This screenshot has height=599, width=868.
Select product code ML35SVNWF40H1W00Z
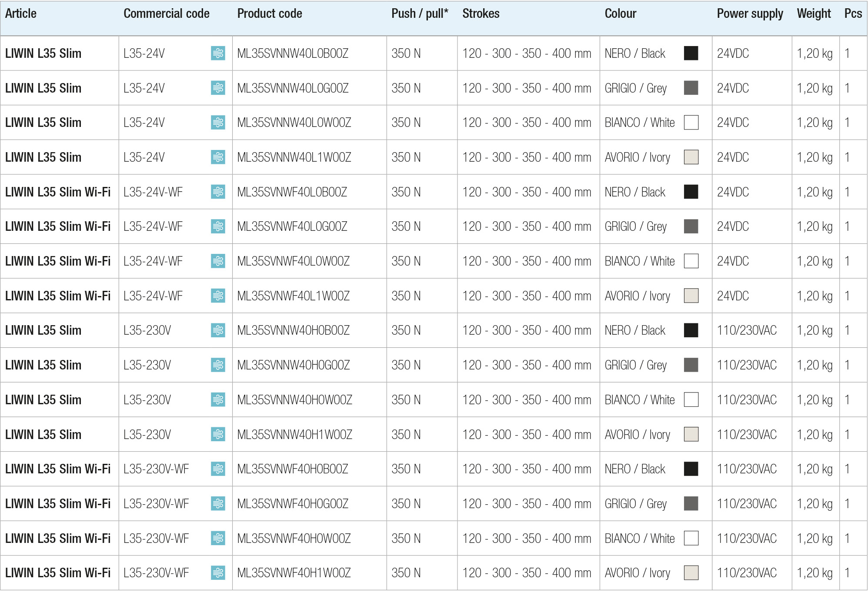pos(294,573)
